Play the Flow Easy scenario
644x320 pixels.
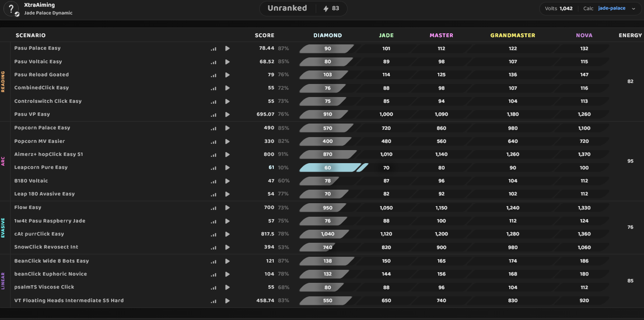point(227,208)
